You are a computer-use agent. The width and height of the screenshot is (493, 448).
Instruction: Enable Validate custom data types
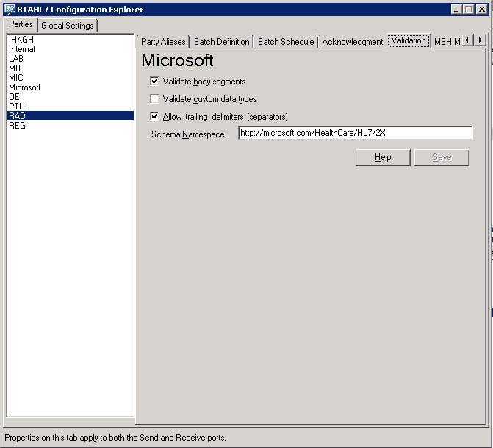(154, 99)
